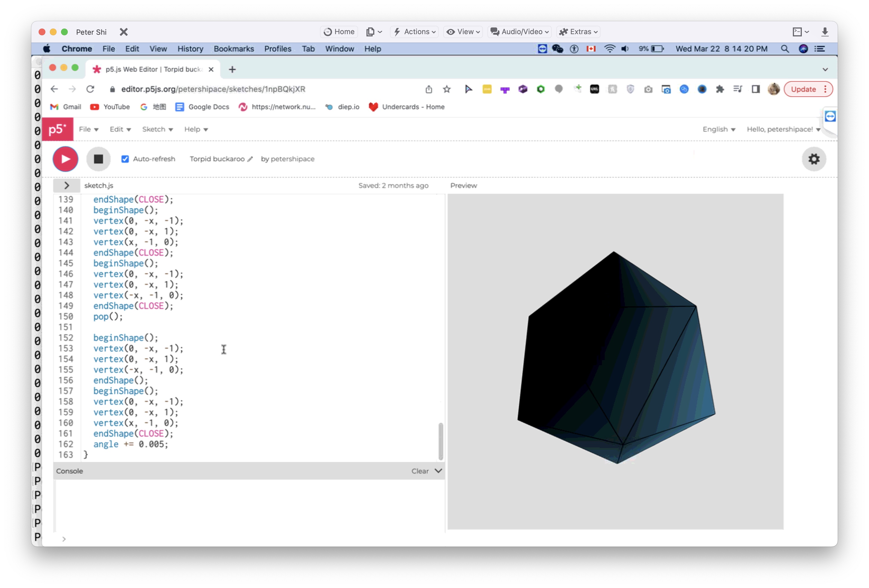Image resolution: width=869 pixels, height=588 pixels.
Task: Stop the running sketch
Action: click(x=98, y=159)
